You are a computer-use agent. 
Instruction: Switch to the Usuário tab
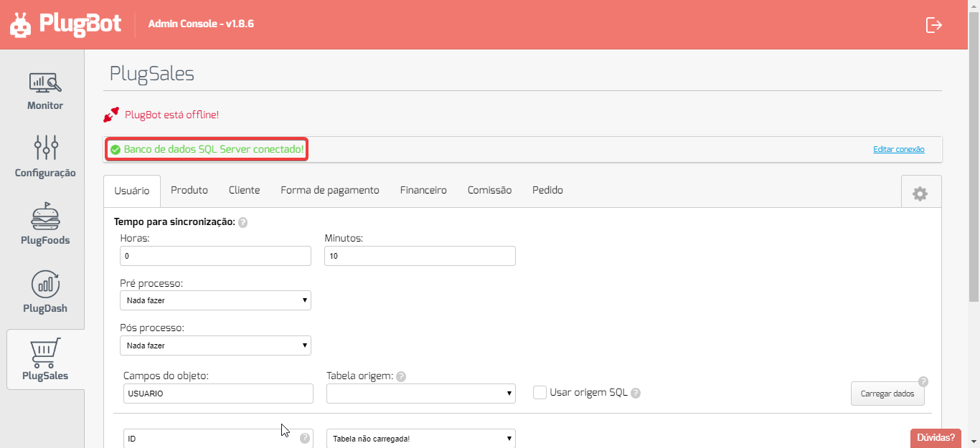132,191
